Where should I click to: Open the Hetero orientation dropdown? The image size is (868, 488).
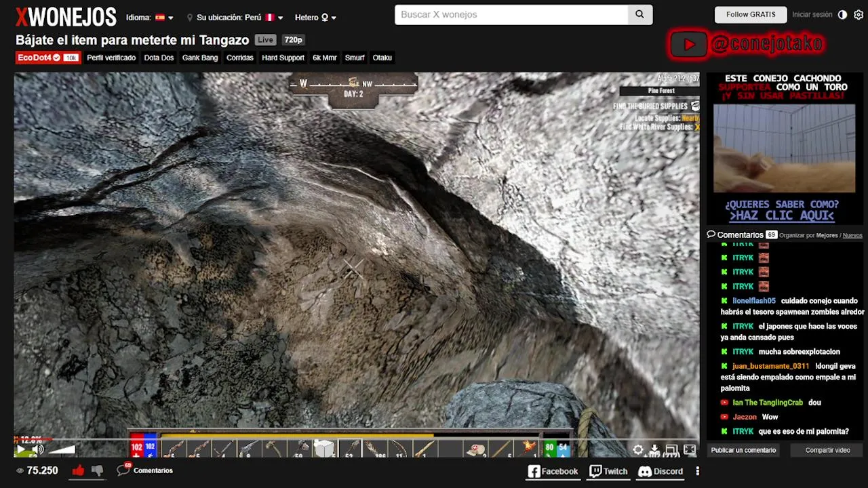(316, 18)
